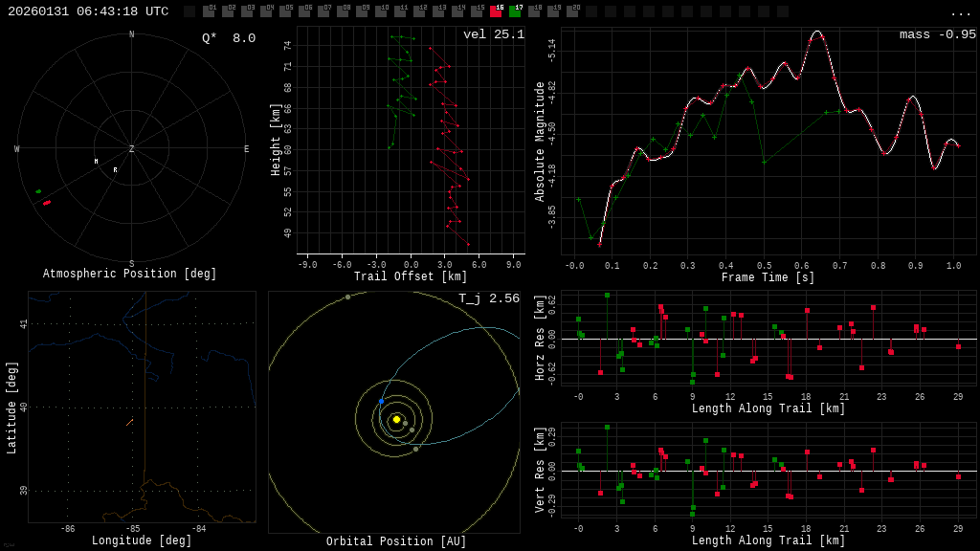The image size is (980, 551).
Task: Click the Q* 8.0 quality value
Action: [x=228, y=38]
